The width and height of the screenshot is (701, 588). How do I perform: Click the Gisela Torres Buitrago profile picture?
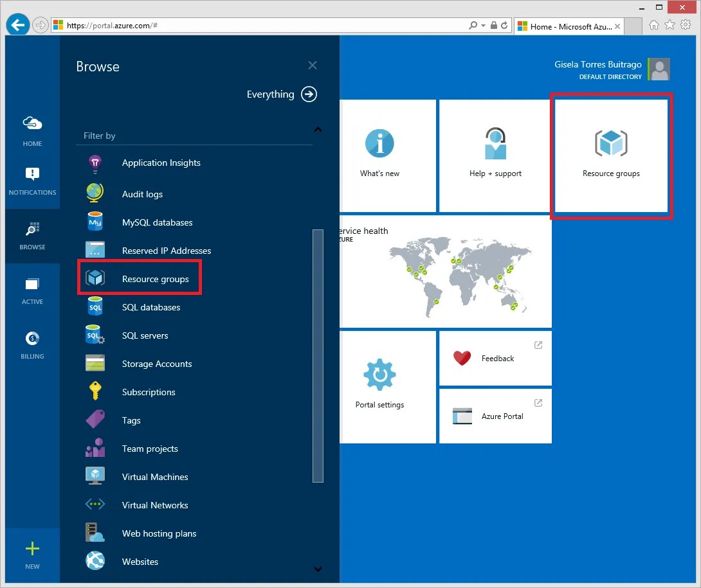[x=659, y=69]
